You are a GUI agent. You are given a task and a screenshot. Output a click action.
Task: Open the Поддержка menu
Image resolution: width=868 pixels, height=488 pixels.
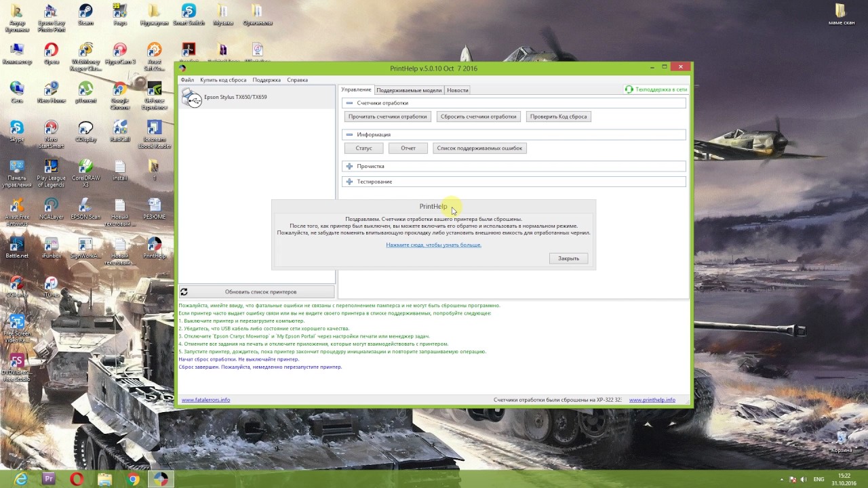tap(267, 80)
